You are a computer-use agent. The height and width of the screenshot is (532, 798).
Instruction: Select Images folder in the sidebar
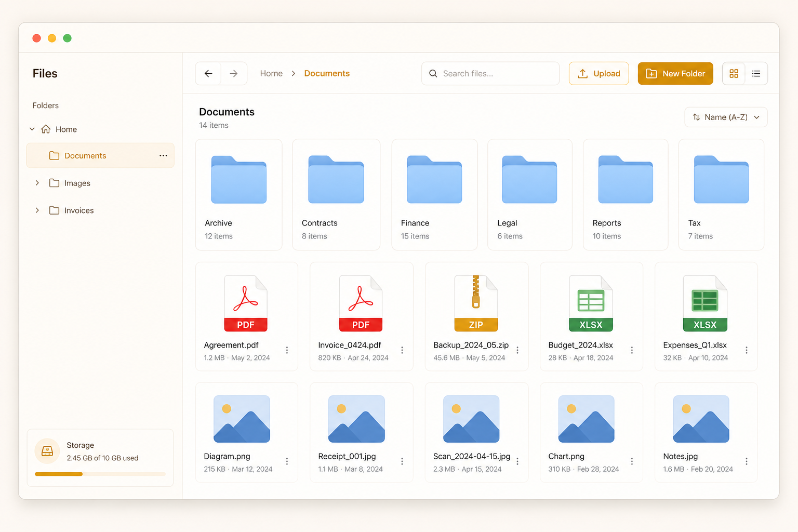(77, 183)
